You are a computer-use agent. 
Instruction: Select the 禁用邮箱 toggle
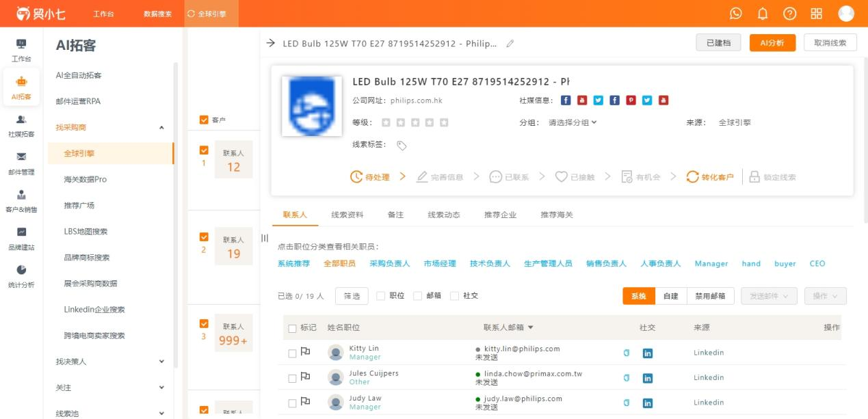(711, 296)
